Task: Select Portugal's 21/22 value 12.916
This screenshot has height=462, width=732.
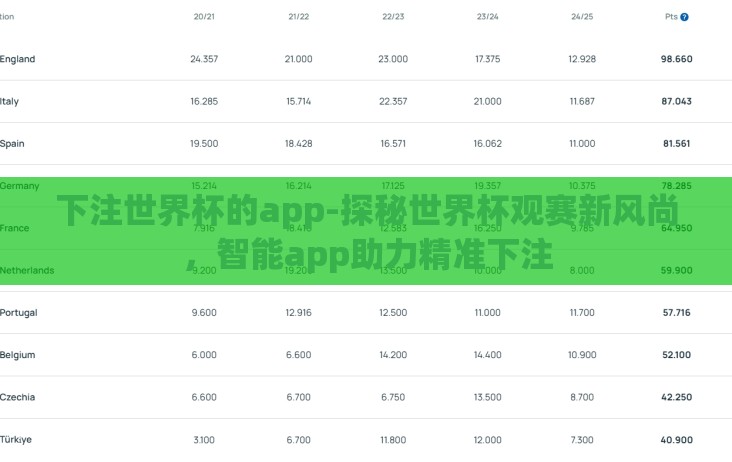Action: pyautogui.click(x=298, y=313)
